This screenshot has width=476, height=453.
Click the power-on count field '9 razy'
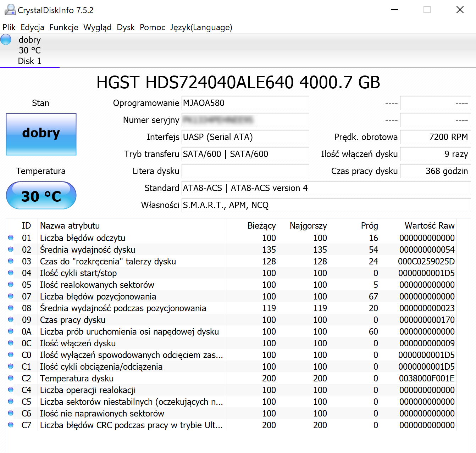[436, 154]
